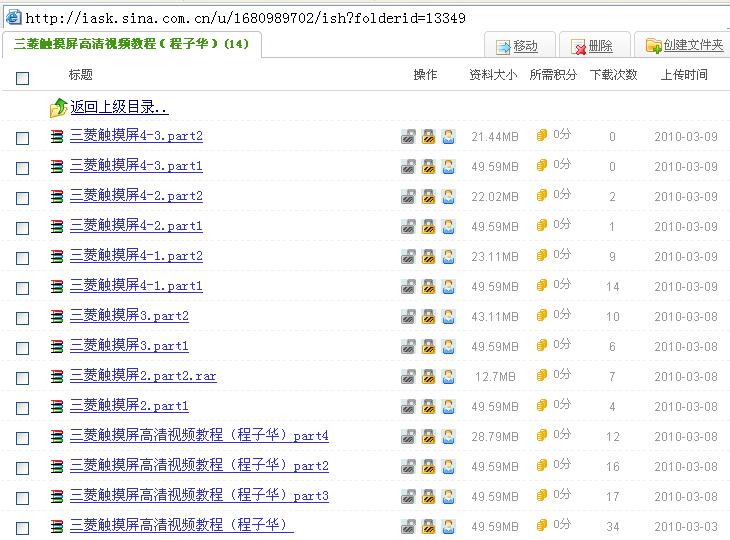Click the 12.7MB size value
Screen dimensions: 730x540
pyautogui.click(x=495, y=377)
